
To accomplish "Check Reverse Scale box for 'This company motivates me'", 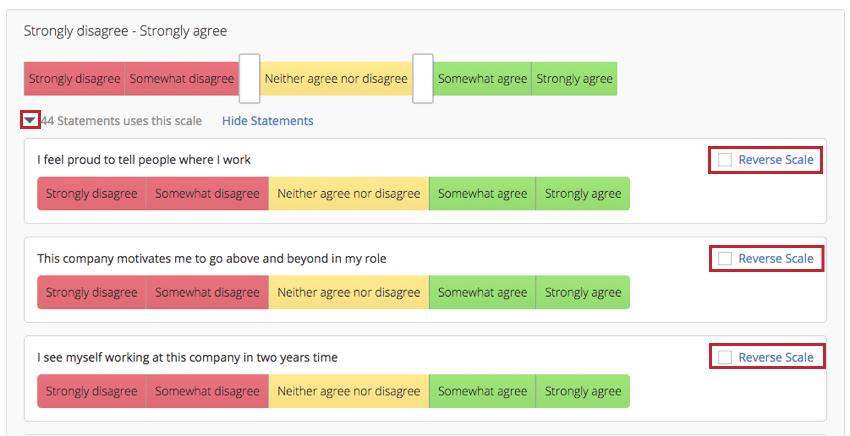I will tap(725, 259).
